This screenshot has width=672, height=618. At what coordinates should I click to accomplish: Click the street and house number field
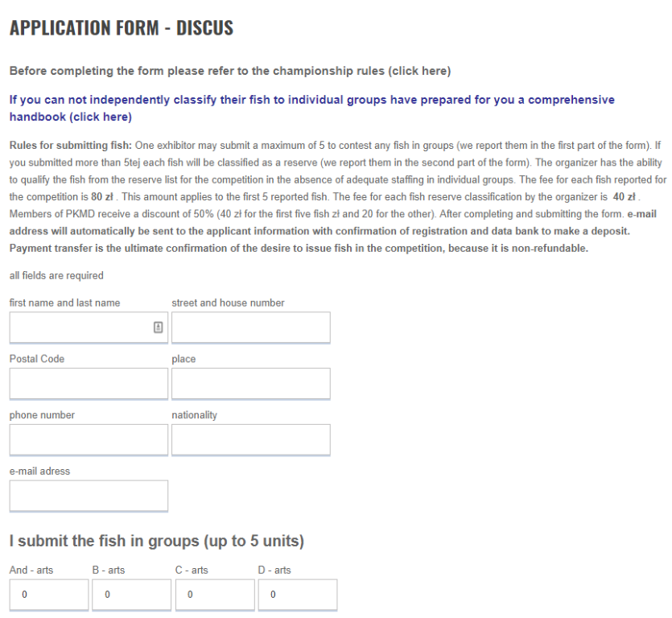[x=250, y=328]
